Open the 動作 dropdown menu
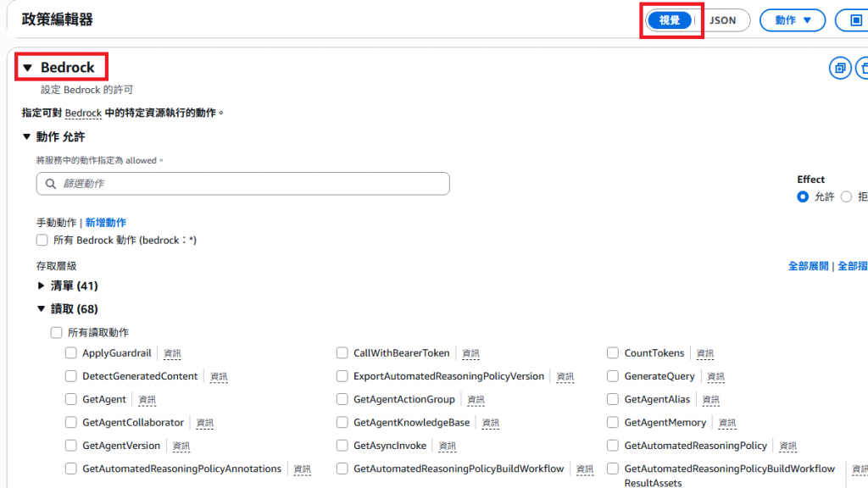This screenshot has width=868, height=488. tap(793, 20)
